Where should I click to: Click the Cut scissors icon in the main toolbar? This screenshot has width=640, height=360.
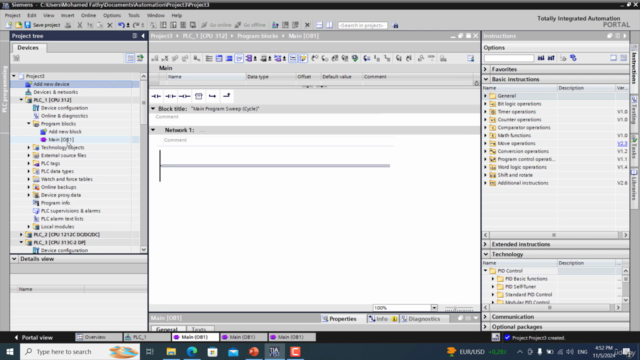tap(80, 25)
